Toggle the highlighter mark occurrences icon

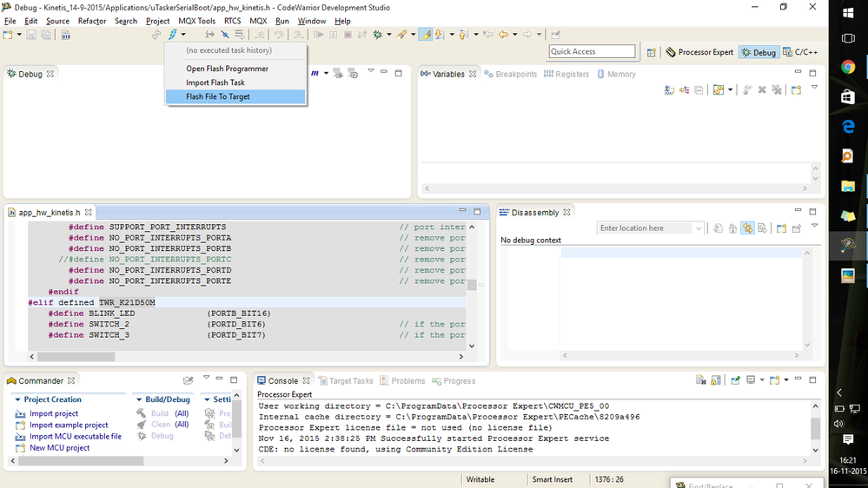[x=425, y=35]
